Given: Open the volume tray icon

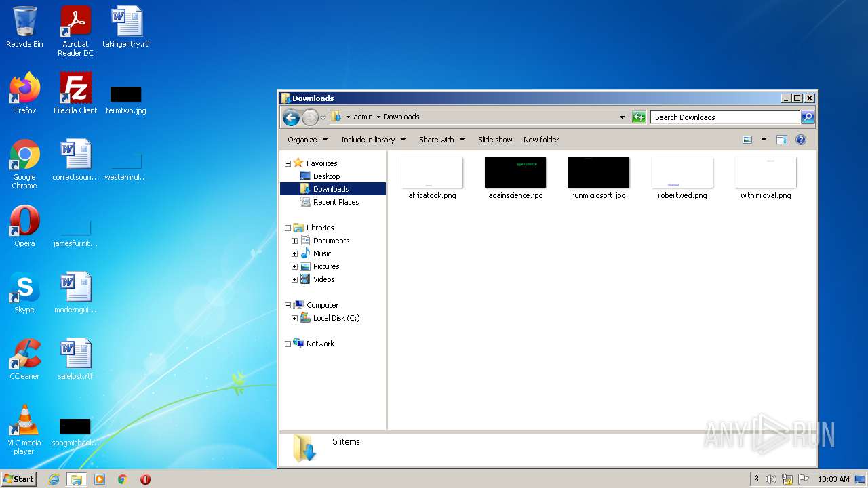Looking at the screenshot, I should (x=771, y=479).
